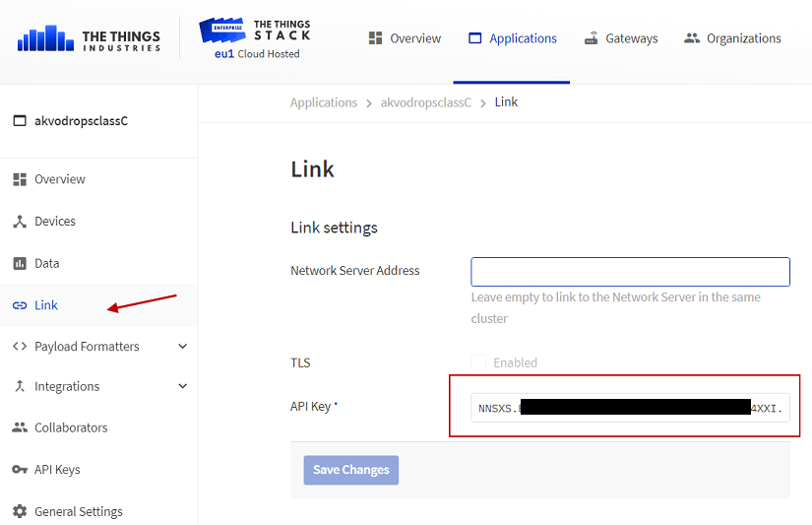Click the Data chart icon
This screenshot has height=525, width=812.
(x=20, y=263)
